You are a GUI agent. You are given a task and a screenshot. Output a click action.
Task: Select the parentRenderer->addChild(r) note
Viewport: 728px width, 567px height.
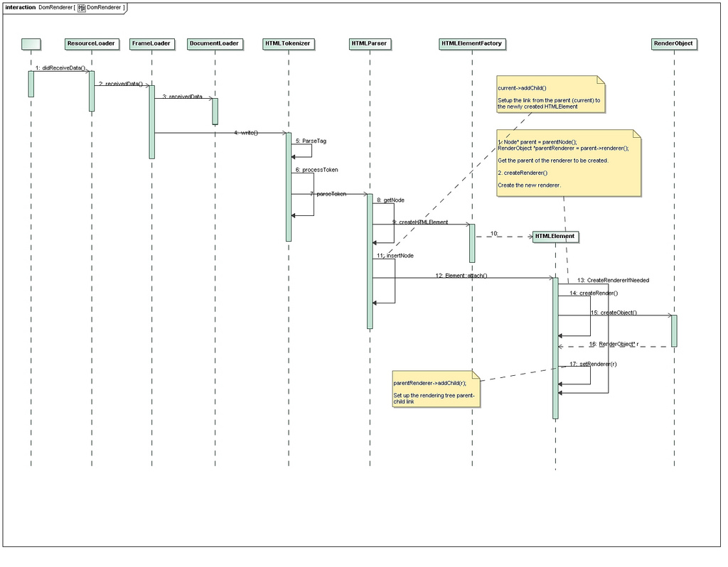[436, 389]
